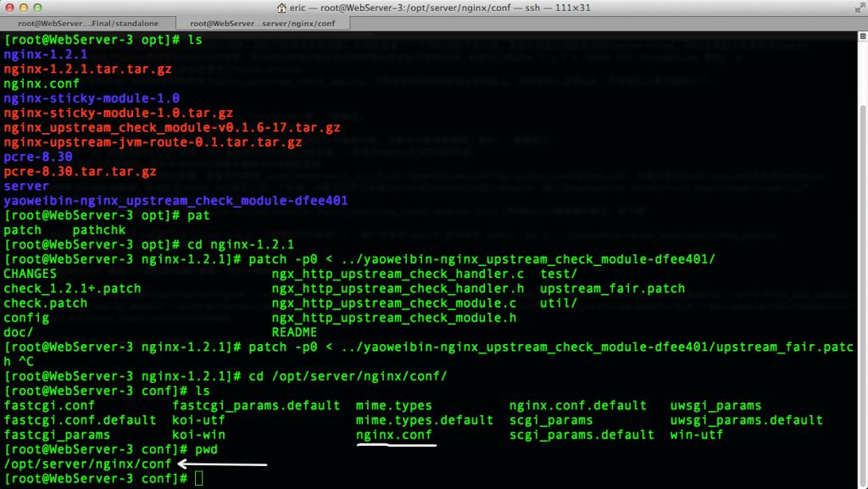Click the /opt/server/nginx/conf pwd output
Viewport: 868px width, 489px height.
point(87,464)
